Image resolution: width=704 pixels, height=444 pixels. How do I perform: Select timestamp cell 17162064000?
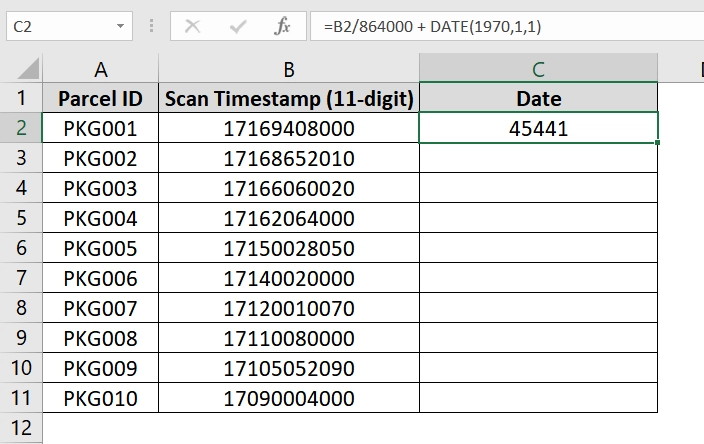pyautogui.click(x=289, y=218)
